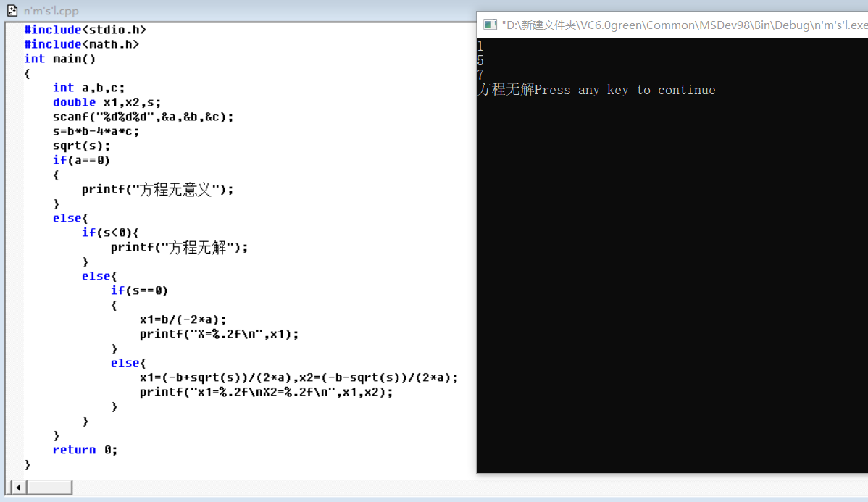
Task: Click the if(a==0) line
Action: click(81, 160)
